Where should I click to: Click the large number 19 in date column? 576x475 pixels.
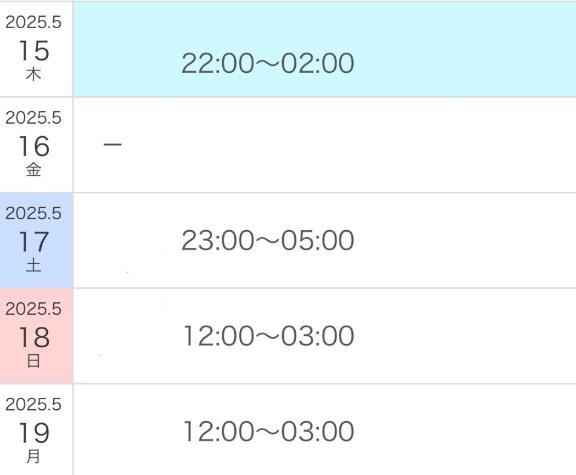pyautogui.click(x=34, y=433)
